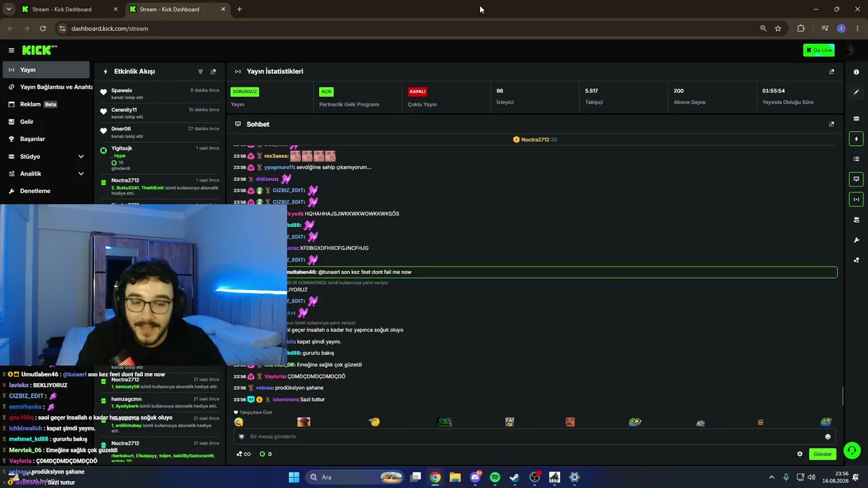Click the Kicks balance icon showing 0
The width and height of the screenshot is (868, 488).
point(266,454)
